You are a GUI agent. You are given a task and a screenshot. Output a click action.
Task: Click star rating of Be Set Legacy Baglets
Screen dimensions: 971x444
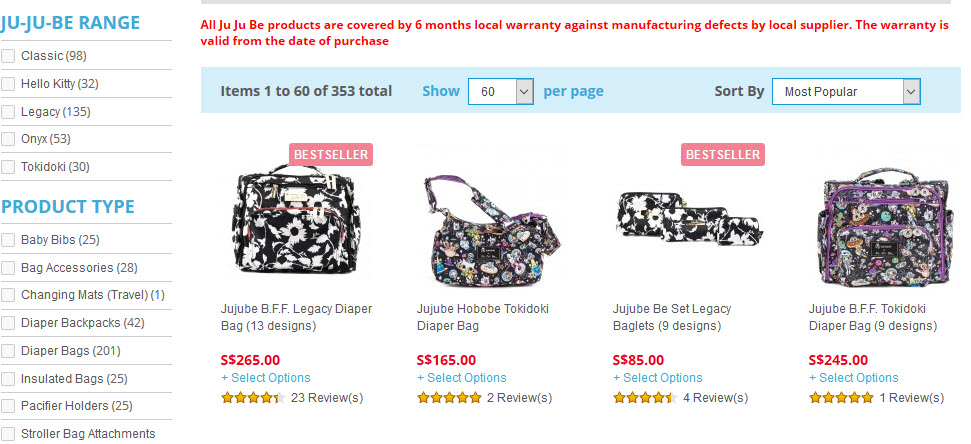tap(645, 398)
